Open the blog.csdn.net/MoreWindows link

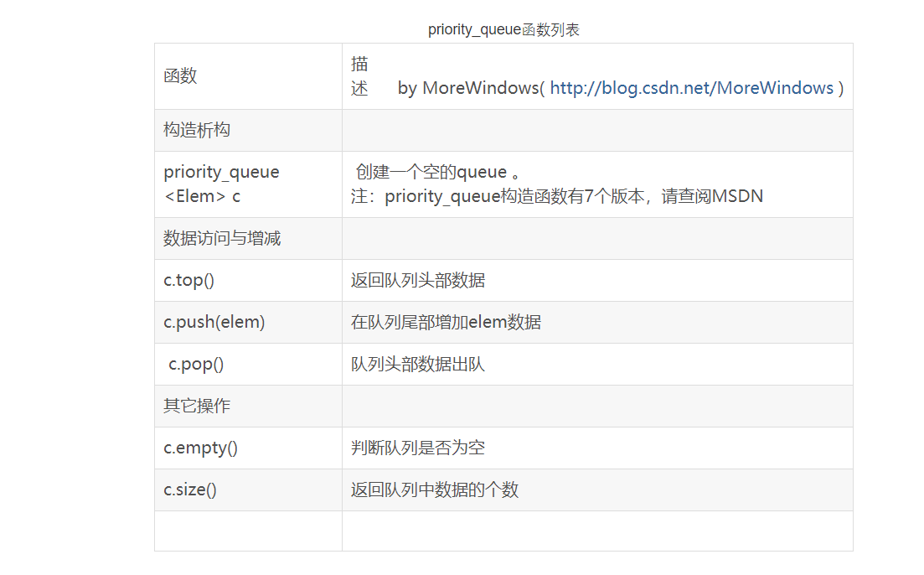click(691, 88)
